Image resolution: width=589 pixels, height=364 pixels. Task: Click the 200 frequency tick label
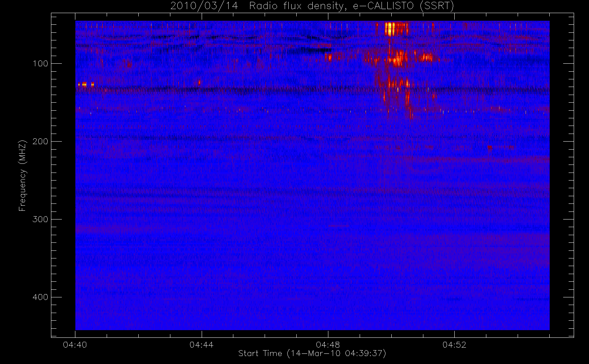click(x=40, y=142)
